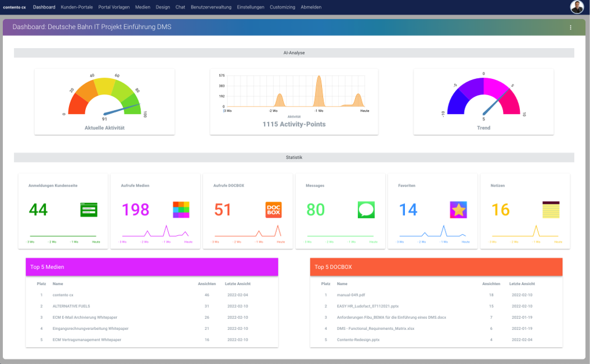Open the Medien menu

tap(143, 7)
